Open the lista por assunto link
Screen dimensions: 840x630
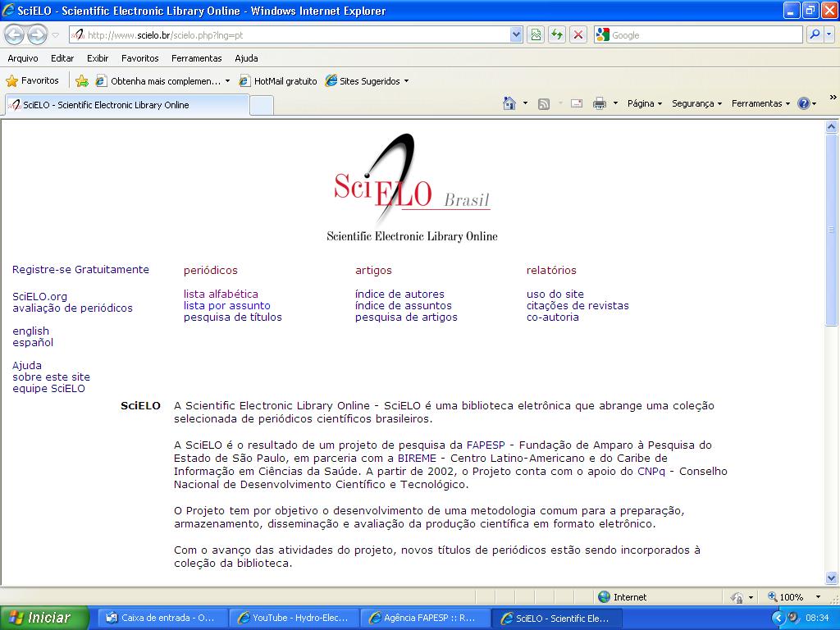226,305
